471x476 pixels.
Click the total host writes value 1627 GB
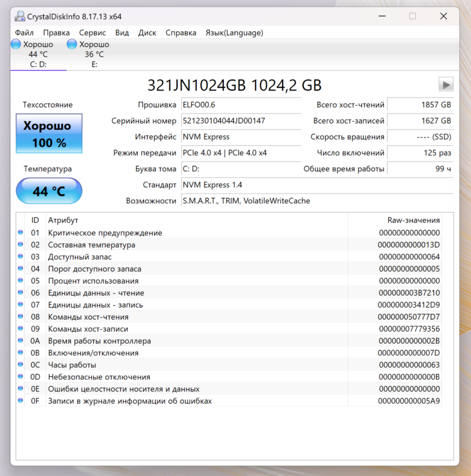(420, 121)
